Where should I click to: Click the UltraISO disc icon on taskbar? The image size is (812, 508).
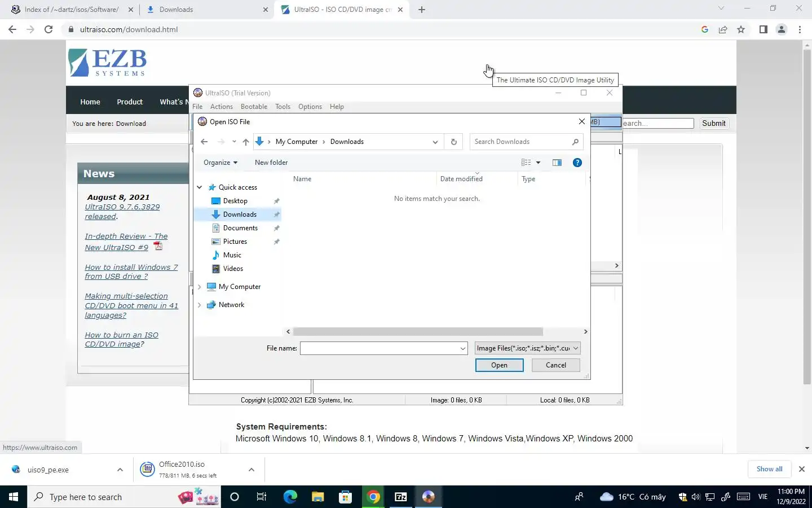[x=429, y=497]
